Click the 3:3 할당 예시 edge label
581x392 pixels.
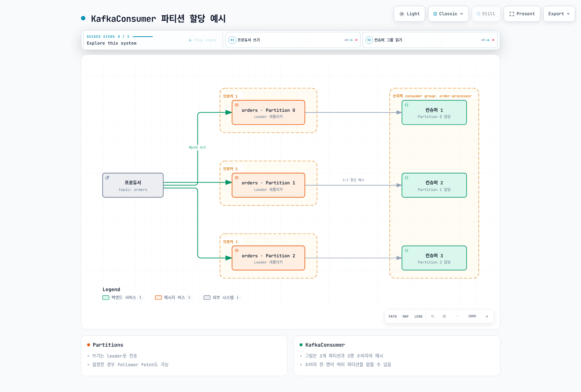(x=353, y=180)
